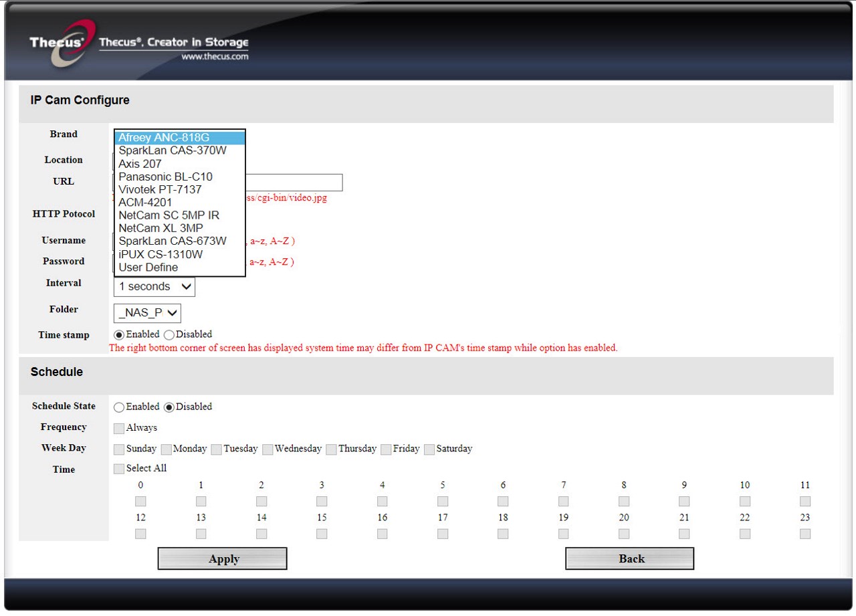The height and width of the screenshot is (616, 856).
Task: Check the hour 22 time box
Action: [745, 534]
